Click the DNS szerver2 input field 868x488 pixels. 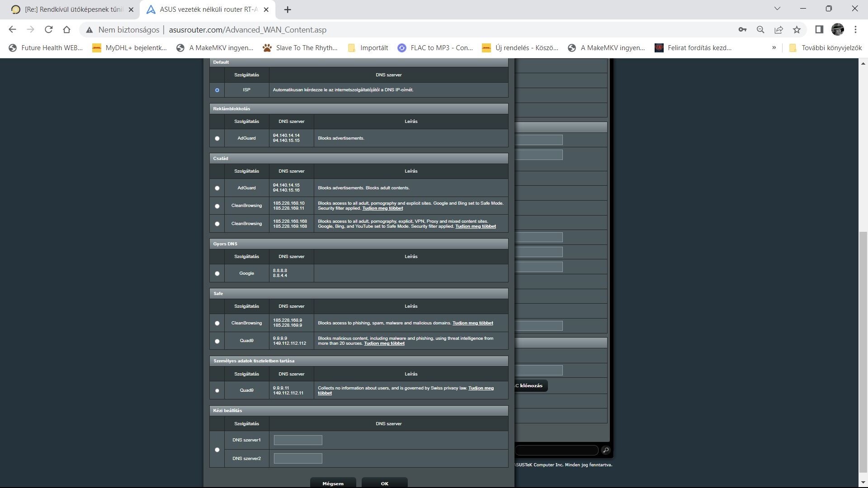pyautogui.click(x=298, y=458)
